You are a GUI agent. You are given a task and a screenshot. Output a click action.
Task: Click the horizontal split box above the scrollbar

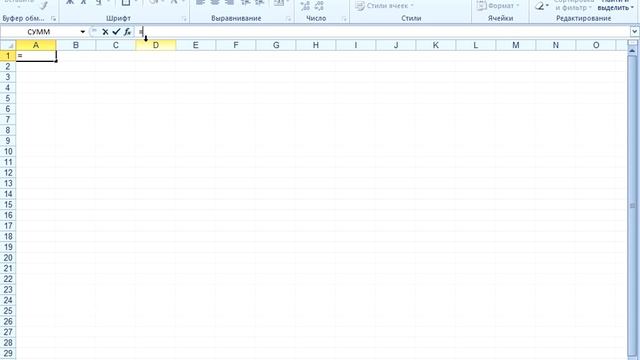[632, 42]
